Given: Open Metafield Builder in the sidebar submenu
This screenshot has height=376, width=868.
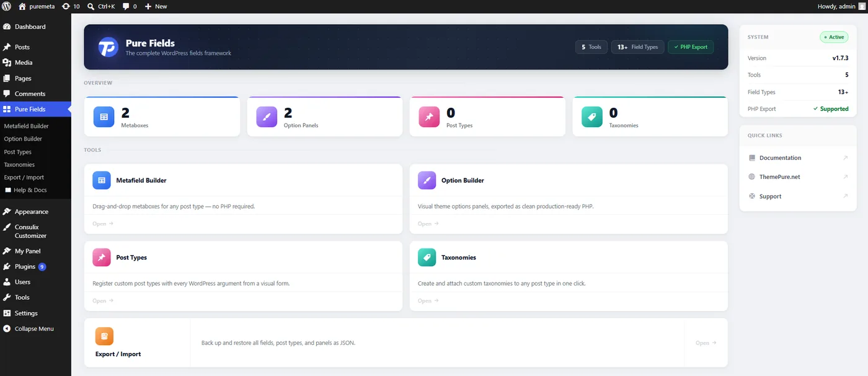Looking at the screenshot, I should 26,126.
